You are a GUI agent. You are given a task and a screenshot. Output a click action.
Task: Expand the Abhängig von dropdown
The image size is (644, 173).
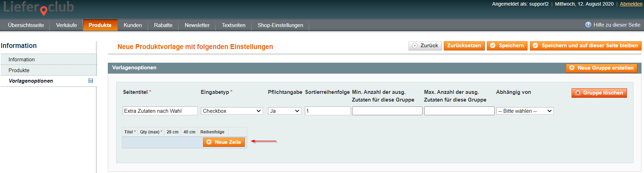pyautogui.click(x=525, y=111)
